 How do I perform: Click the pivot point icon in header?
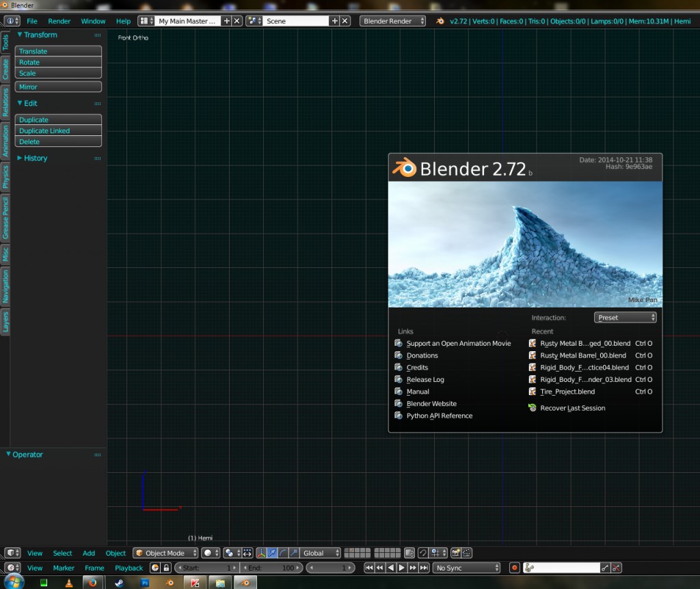click(x=228, y=553)
